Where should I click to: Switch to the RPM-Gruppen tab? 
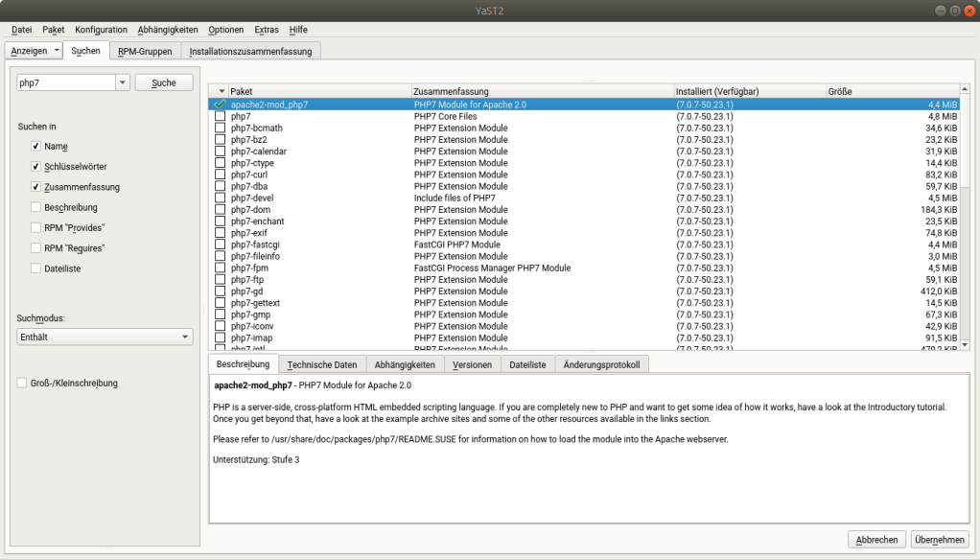coord(145,51)
